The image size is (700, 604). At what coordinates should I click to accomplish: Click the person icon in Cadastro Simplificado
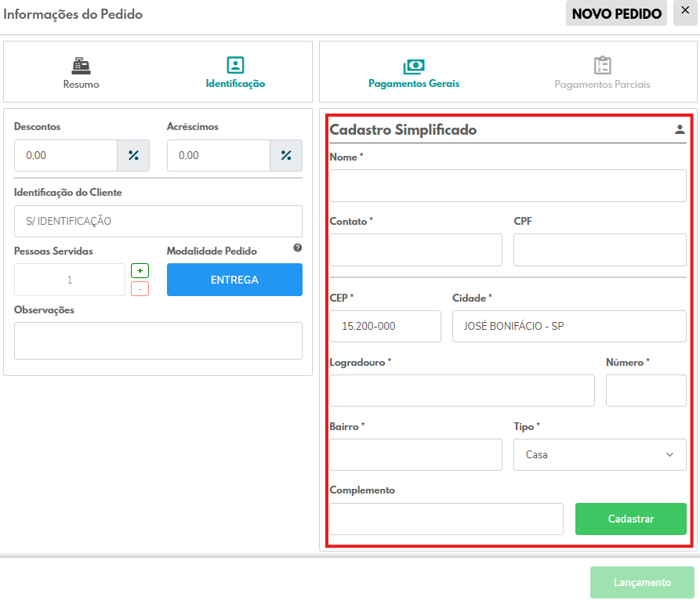click(x=680, y=130)
